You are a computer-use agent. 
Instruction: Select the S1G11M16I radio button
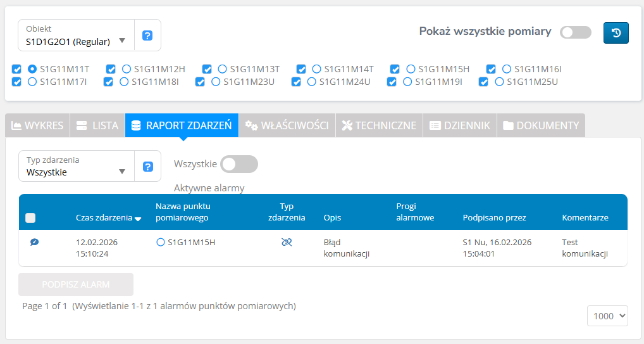pyautogui.click(x=507, y=69)
